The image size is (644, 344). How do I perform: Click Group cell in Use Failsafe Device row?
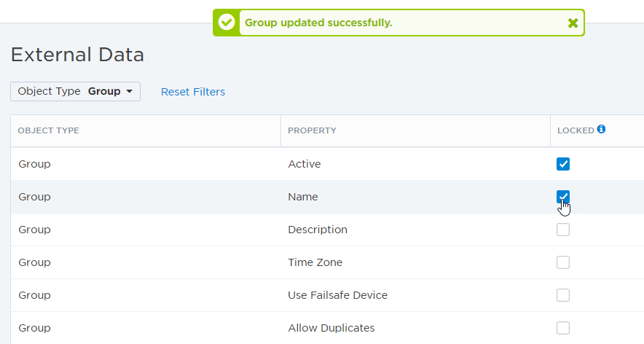[34, 295]
